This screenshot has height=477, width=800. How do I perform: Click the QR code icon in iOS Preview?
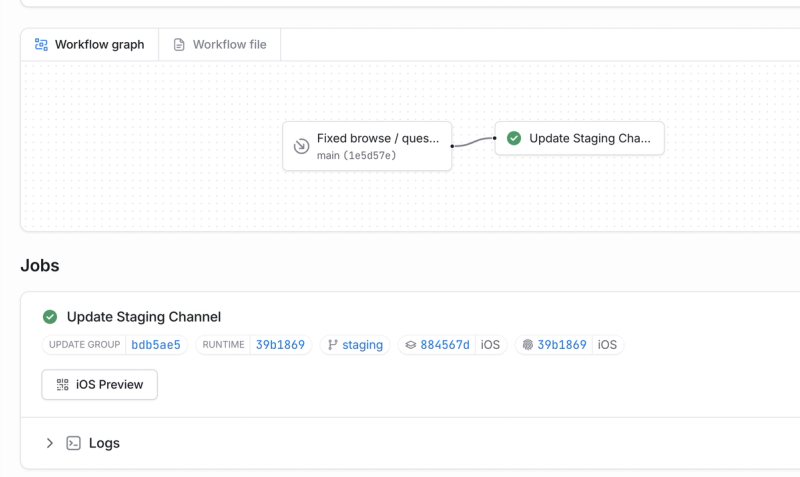point(62,385)
